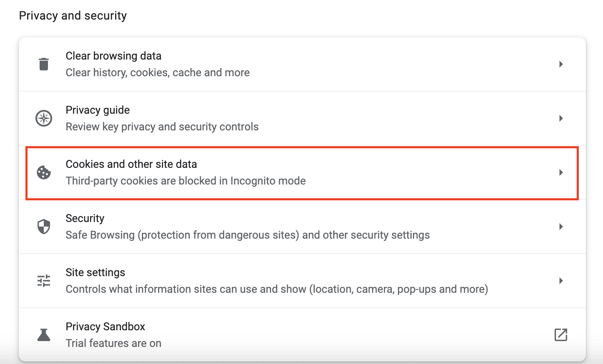The width and height of the screenshot is (603, 364).
Task: Open Privacy Sandbox title text
Action: (x=106, y=327)
